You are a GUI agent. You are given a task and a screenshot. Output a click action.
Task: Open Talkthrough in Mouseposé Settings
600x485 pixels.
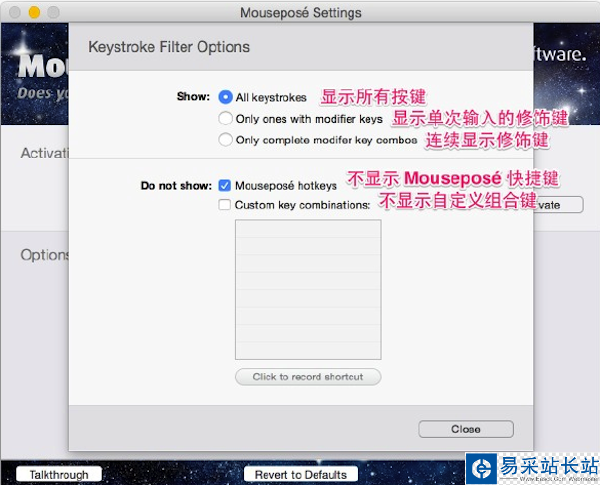coord(59,475)
